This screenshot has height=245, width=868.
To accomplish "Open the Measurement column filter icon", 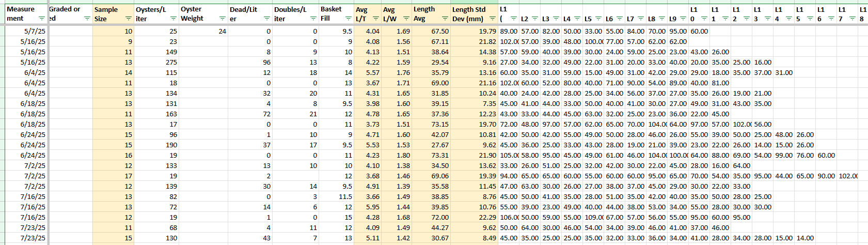I will coord(42,19).
